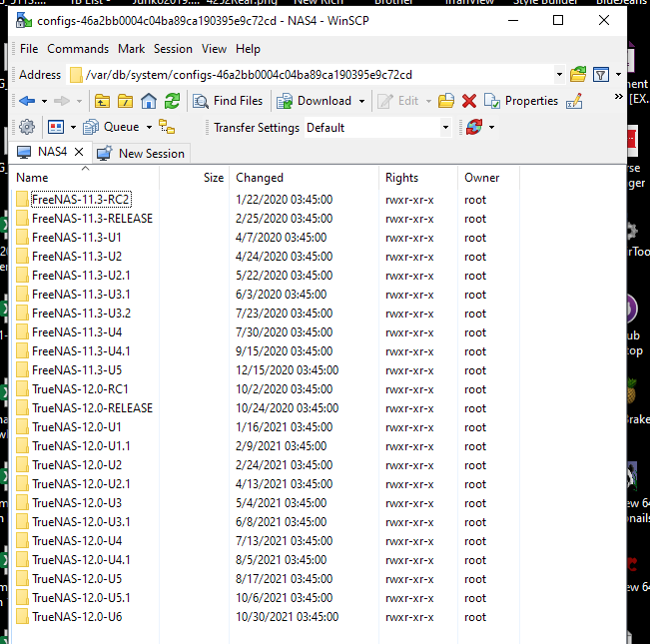Click the interface layout icon

tap(56, 127)
